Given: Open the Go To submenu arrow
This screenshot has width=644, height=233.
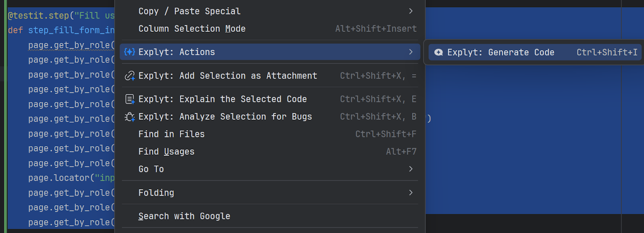Looking at the screenshot, I should [x=411, y=169].
